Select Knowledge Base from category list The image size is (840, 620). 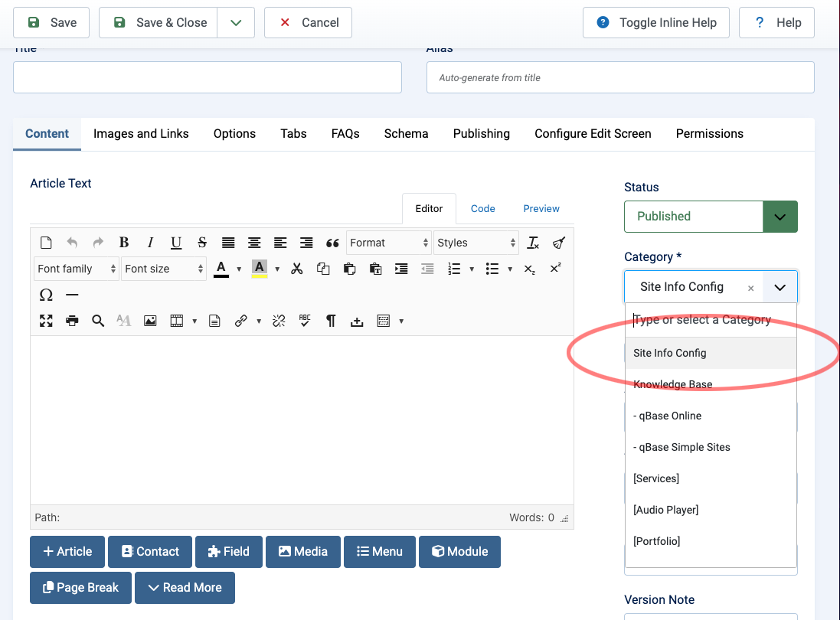coord(673,384)
